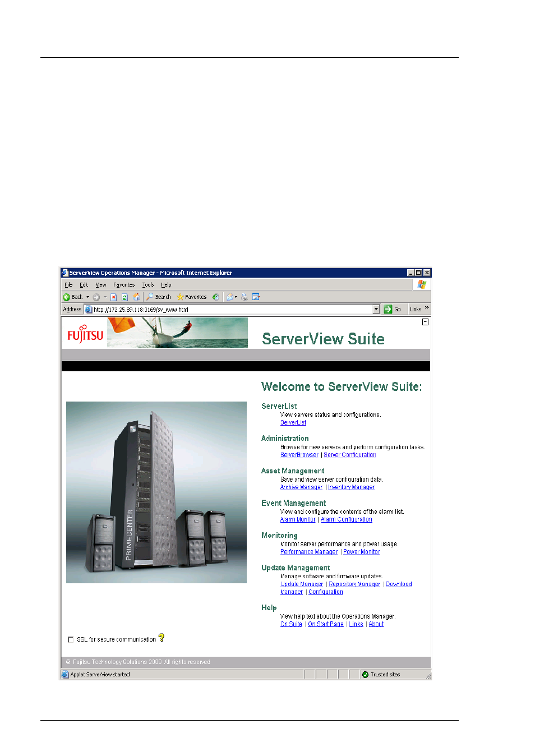The width and height of the screenshot is (535, 756).
Task: Print the page with the printer icon
Action: [x=244, y=297]
